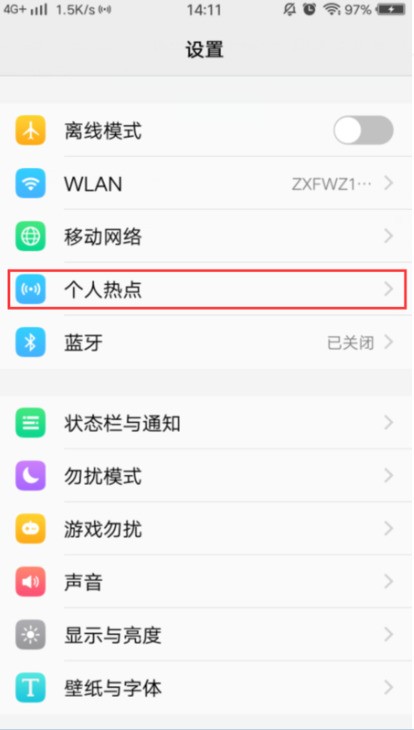Tap the Bluetooth (蓝牙) icon
The height and width of the screenshot is (730, 414).
30,343
